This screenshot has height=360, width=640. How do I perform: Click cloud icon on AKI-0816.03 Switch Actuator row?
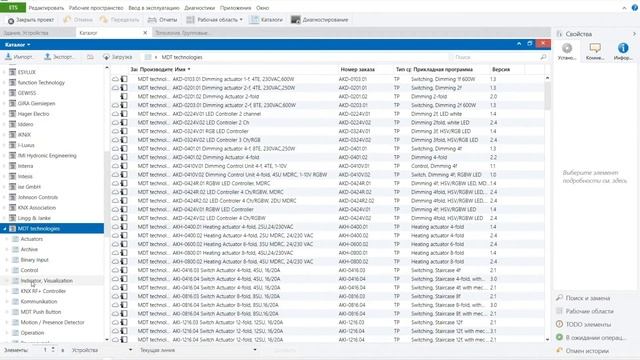pos(116,296)
